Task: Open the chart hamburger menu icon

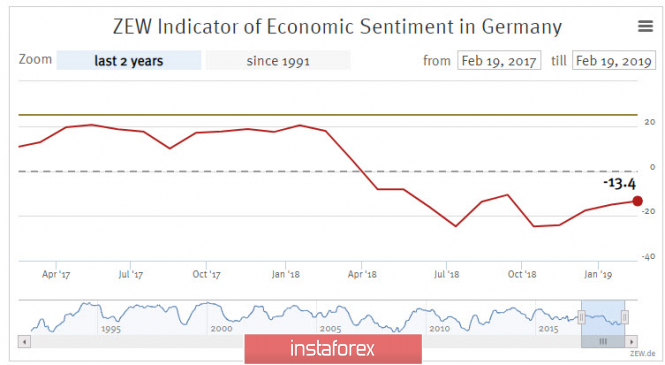Action: pyautogui.click(x=645, y=26)
